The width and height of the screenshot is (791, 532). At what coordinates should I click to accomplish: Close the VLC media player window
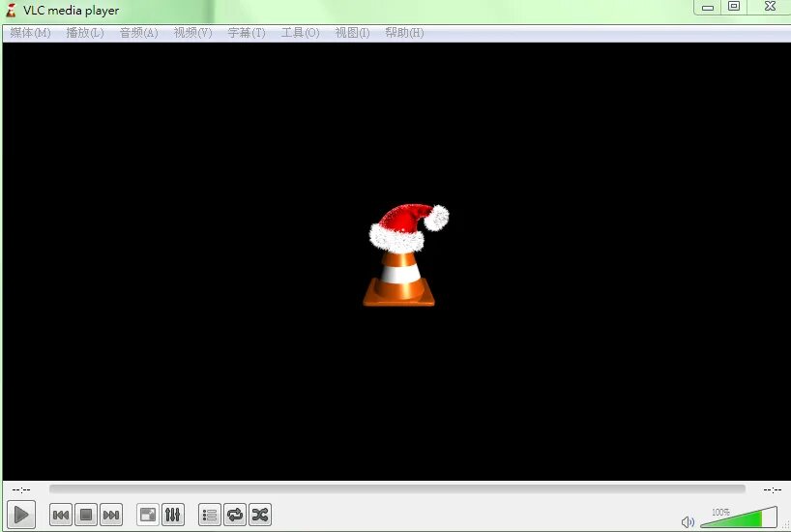pos(770,7)
